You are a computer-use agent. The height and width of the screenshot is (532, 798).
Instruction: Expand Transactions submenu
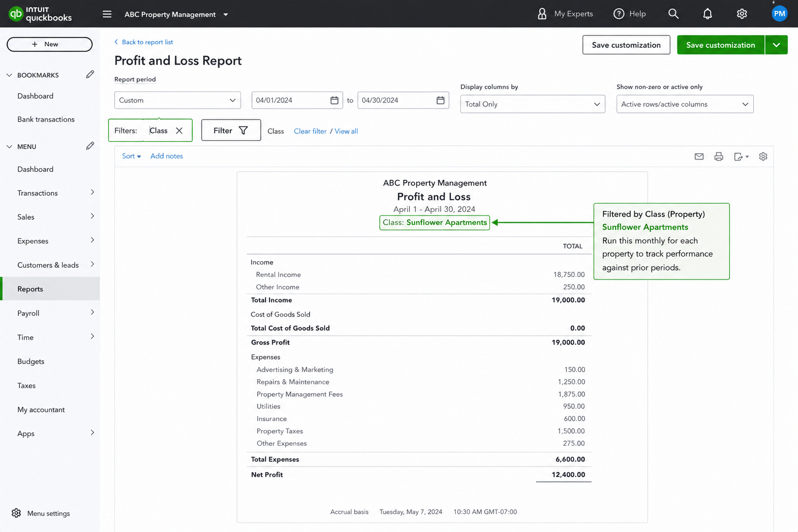[x=92, y=192]
